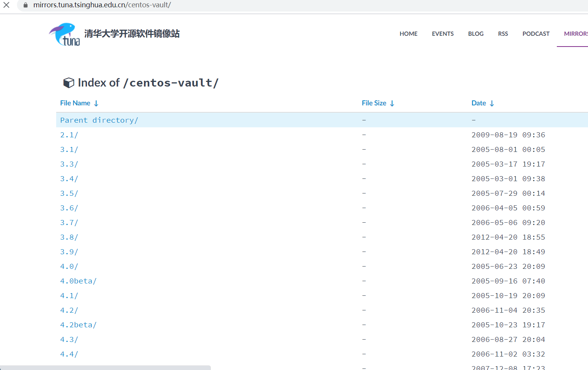Click date 2006-11-04 20:35
The width and height of the screenshot is (588, 370).
point(508,310)
